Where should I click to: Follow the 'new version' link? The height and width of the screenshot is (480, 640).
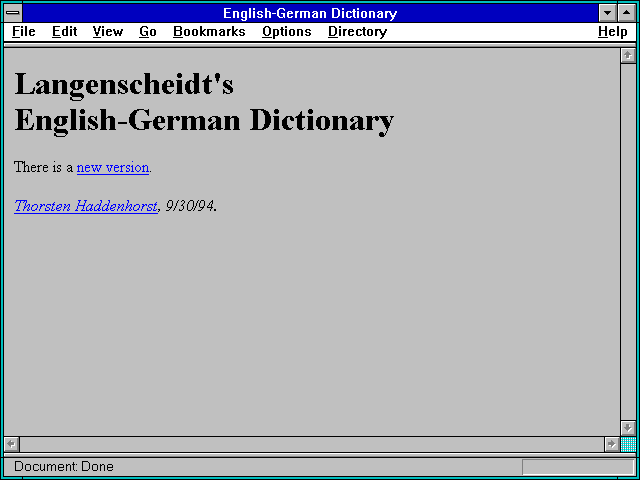pyautogui.click(x=113, y=167)
